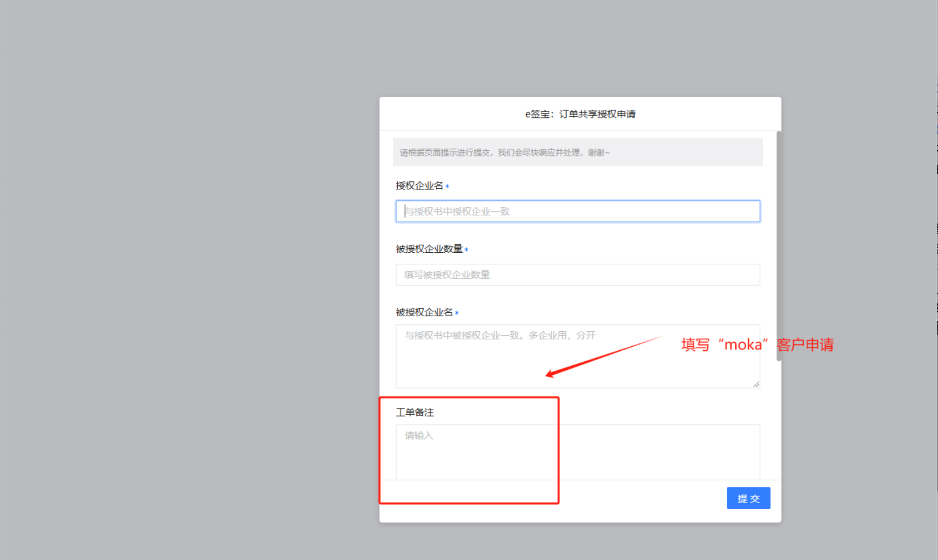Image resolution: width=938 pixels, height=560 pixels.
Task: Click the gray overlay left of dialog
Action: tap(182, 272)
